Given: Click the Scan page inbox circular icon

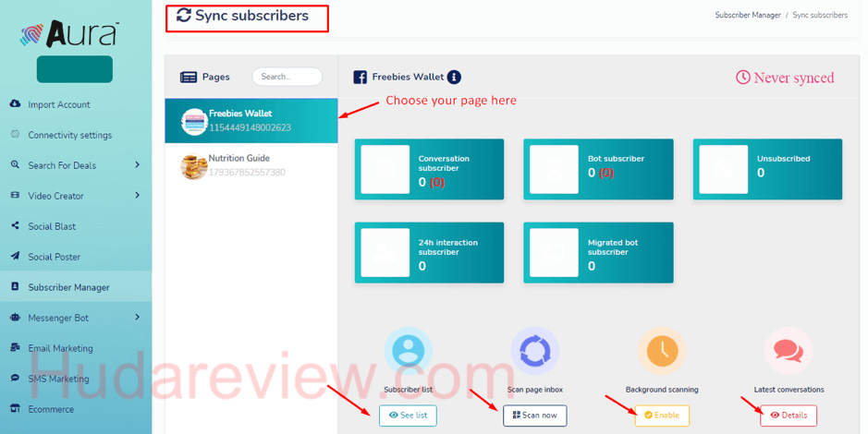Looking at the screenshot, I should click(x=534, y=351).
